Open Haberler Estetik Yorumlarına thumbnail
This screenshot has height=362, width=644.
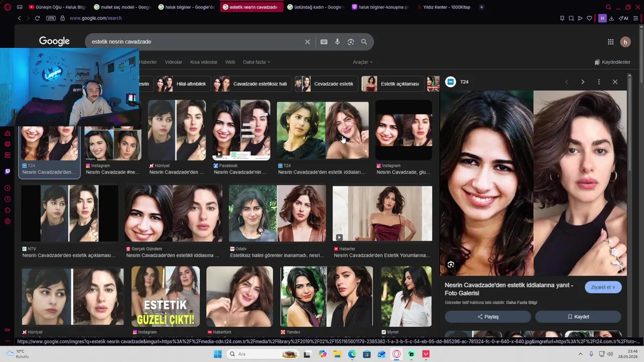[x=382, y=214]
